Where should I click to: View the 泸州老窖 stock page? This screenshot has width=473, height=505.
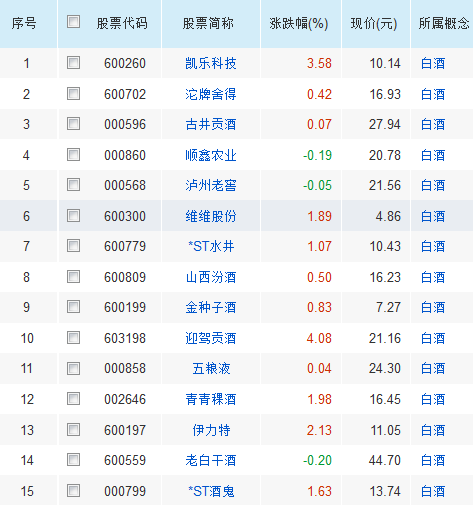pos(211,185)
